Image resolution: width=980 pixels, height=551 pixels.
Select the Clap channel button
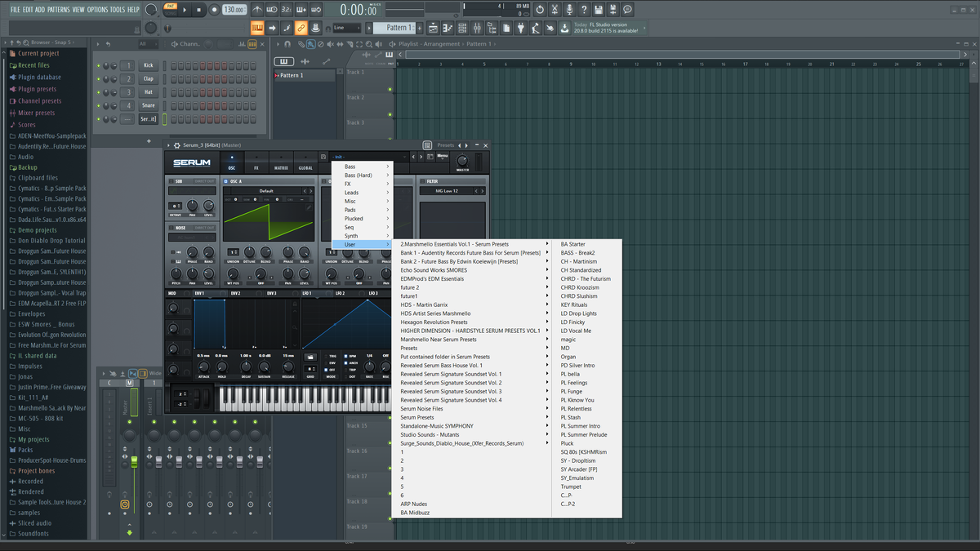click(x=148, y=79)
